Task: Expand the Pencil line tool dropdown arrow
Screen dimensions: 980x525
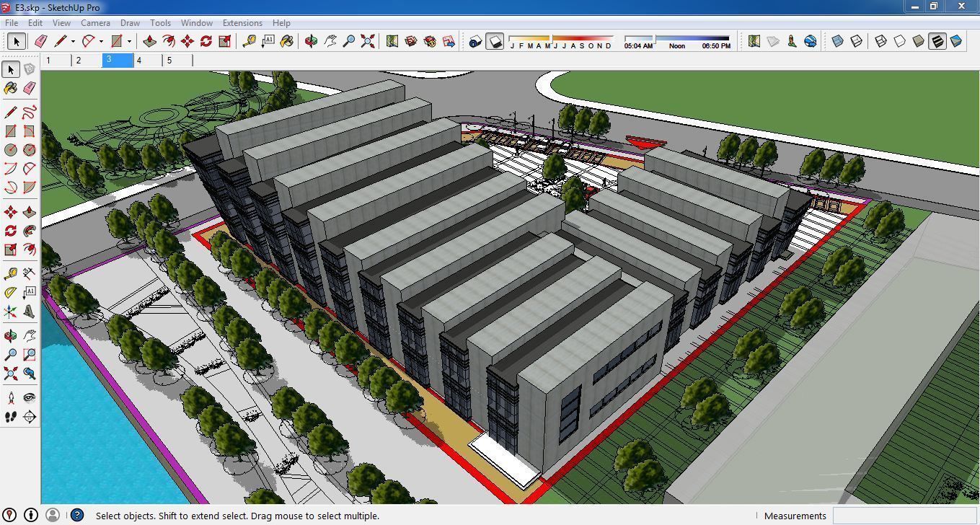Action: tap(73, 42)
